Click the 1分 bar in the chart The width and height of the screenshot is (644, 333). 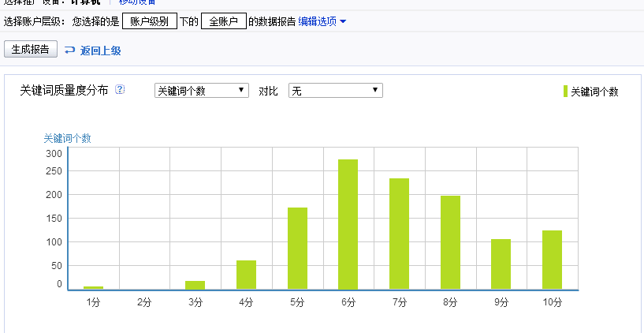pos(93,288)
